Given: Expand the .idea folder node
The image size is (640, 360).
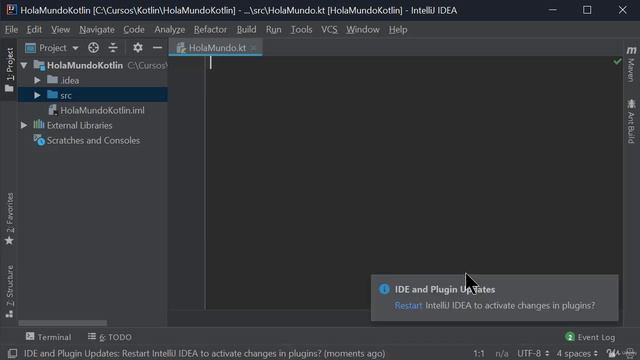Looking at the screenshot, I should (x=37, y=80).
